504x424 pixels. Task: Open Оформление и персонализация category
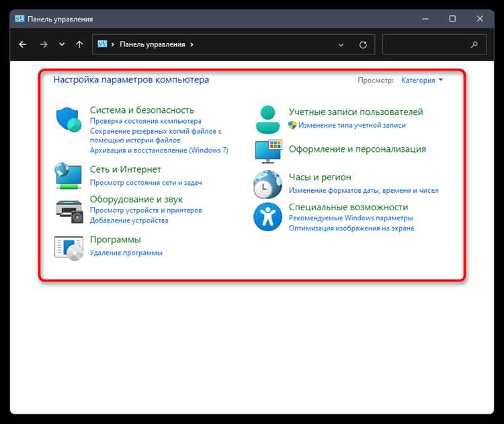click(x=357, y=149)
